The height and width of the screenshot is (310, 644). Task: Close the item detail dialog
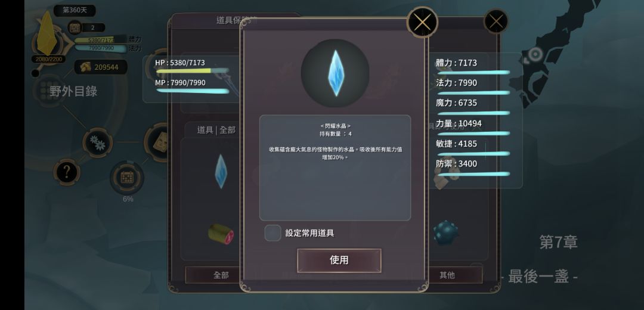pos(422,22)
